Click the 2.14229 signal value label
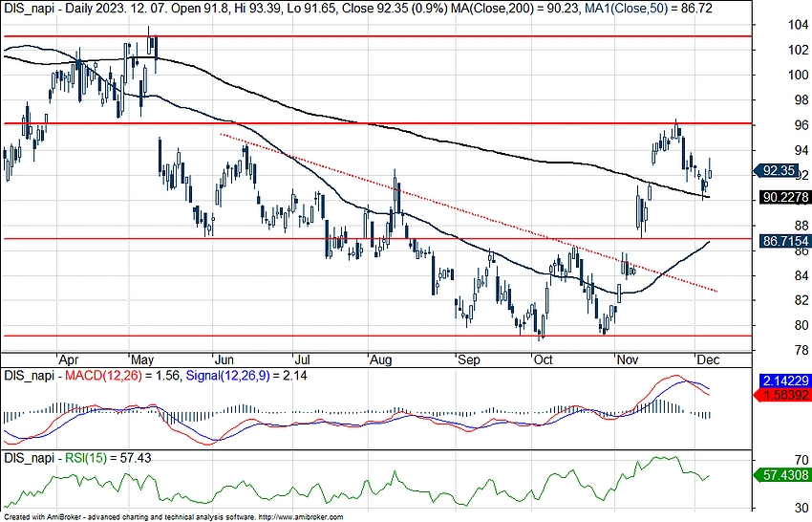The width and height of the screenshot is (812, 522). click(784, 381)
